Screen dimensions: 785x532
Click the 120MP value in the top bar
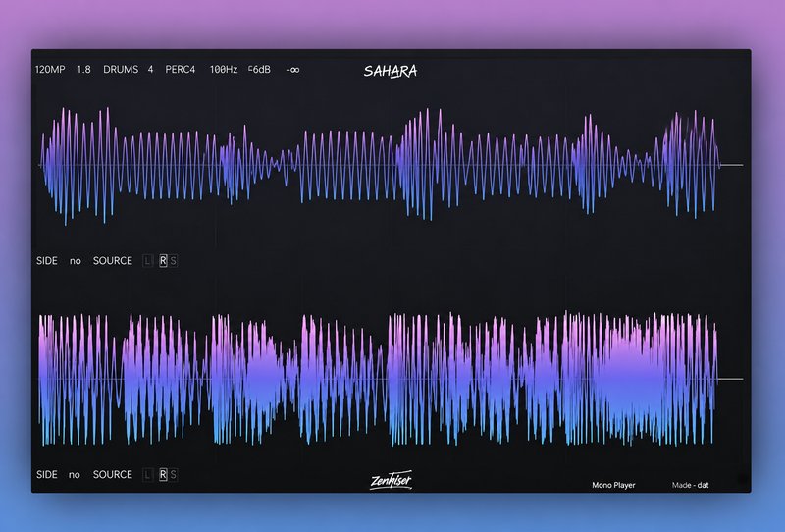tap(50, 69)
